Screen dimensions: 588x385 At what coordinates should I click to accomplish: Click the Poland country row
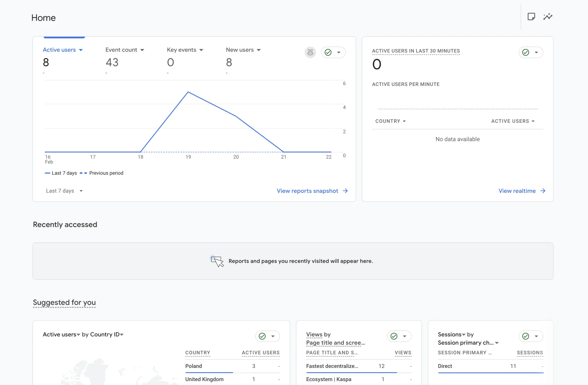pyautogui.click(x=232, y=366)
